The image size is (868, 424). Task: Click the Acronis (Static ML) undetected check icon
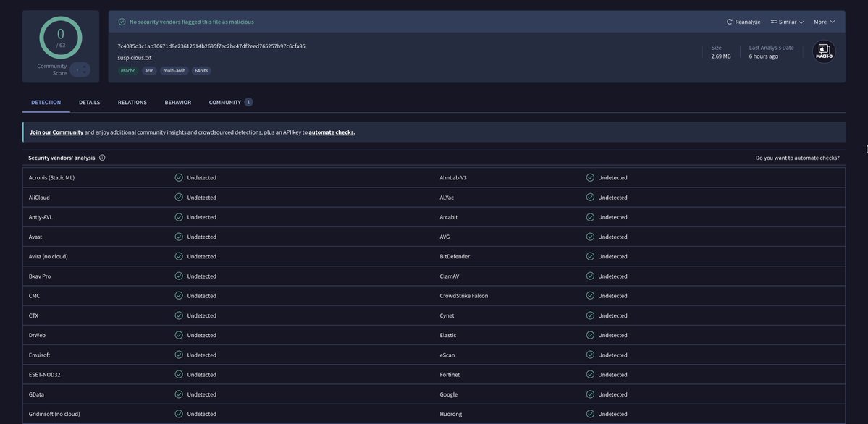coord(179,178)
